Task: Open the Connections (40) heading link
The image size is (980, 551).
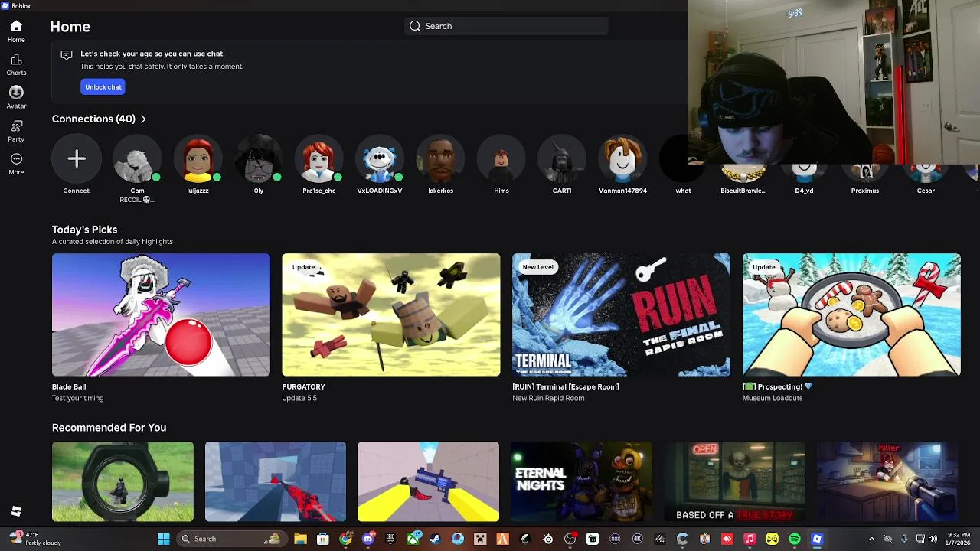Action: (93, 119)
